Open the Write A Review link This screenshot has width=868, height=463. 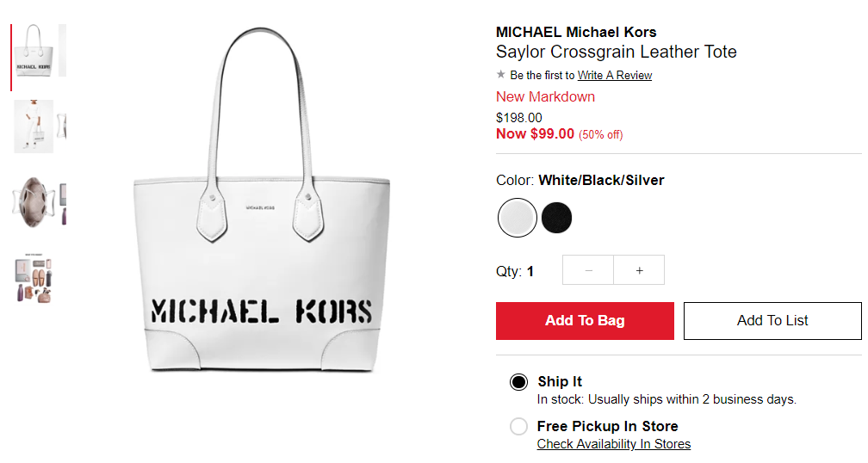(615, 75)
